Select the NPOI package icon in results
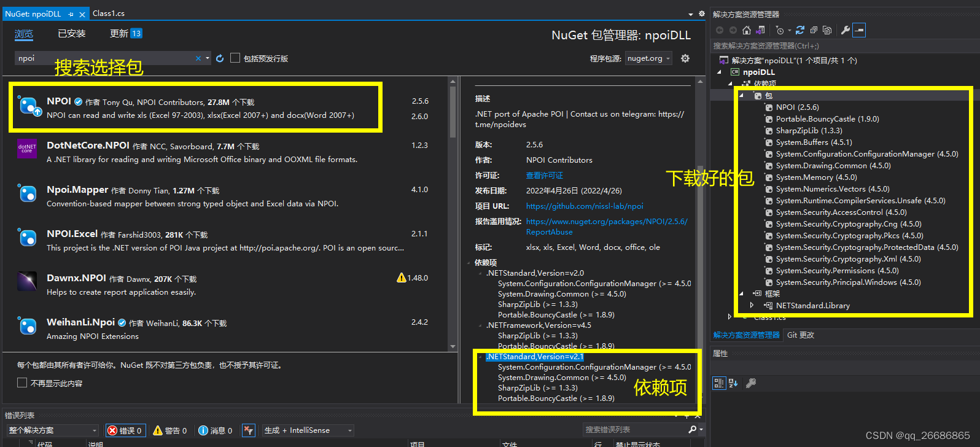The height and width of the screenshot is (447, 980). point(29,106)
